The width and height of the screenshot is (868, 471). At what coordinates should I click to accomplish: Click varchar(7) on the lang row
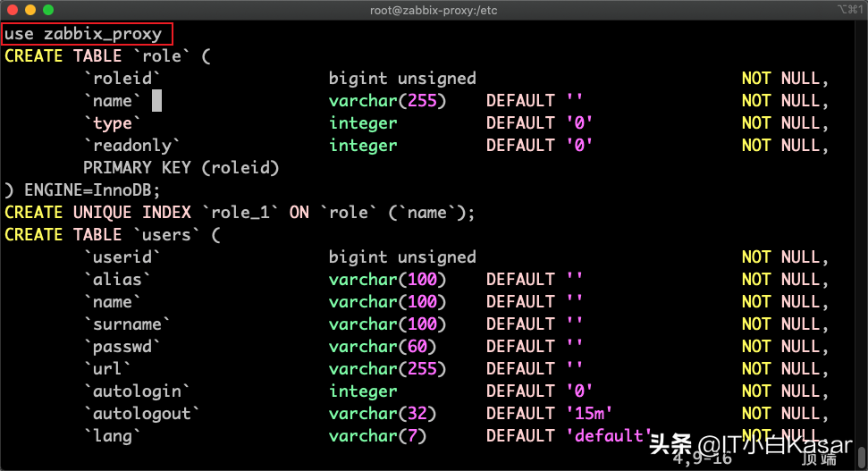(x=377, y=436)
